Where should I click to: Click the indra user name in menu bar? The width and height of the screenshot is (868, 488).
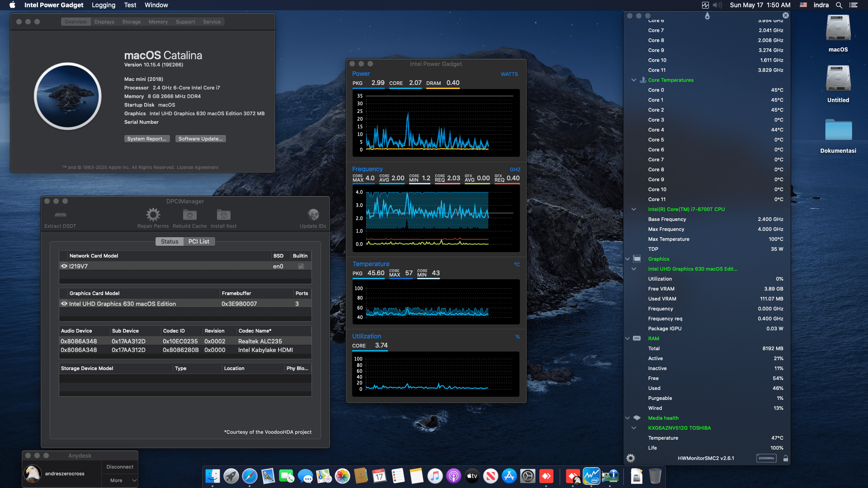point(821,5)
